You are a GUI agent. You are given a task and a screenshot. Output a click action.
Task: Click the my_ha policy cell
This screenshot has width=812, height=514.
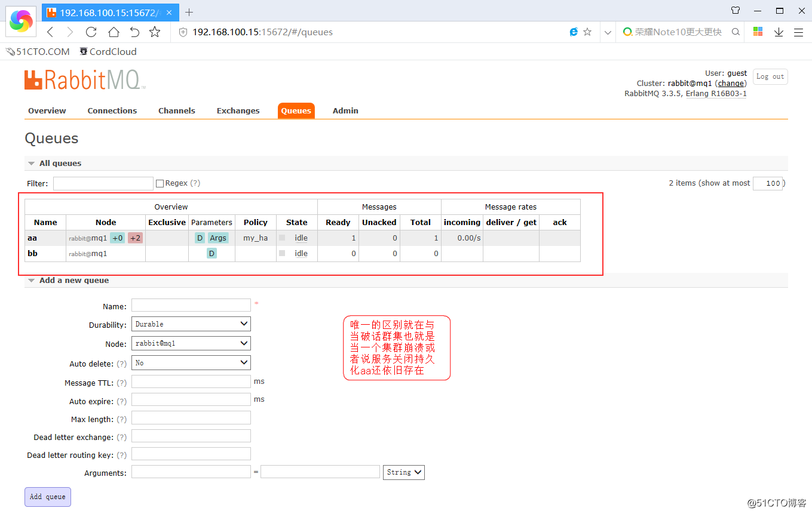(256, 238)
